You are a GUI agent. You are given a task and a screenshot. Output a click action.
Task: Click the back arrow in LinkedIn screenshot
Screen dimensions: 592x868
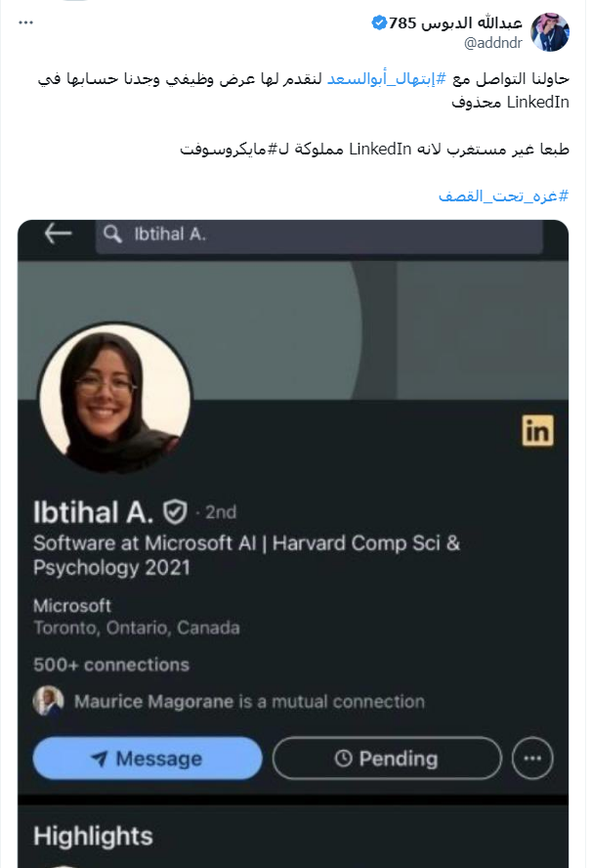[58, 234]
